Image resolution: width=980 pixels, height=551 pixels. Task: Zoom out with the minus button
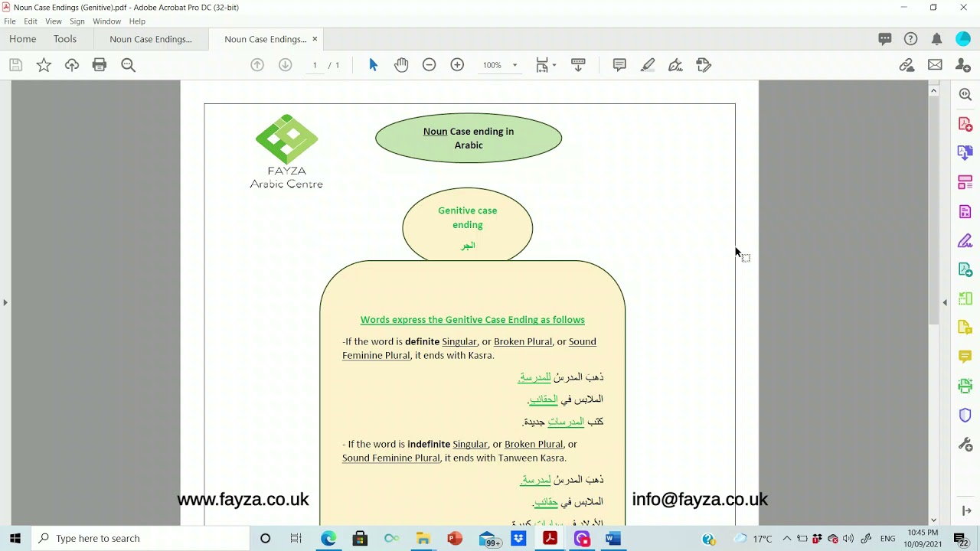(x=430, y=65)
